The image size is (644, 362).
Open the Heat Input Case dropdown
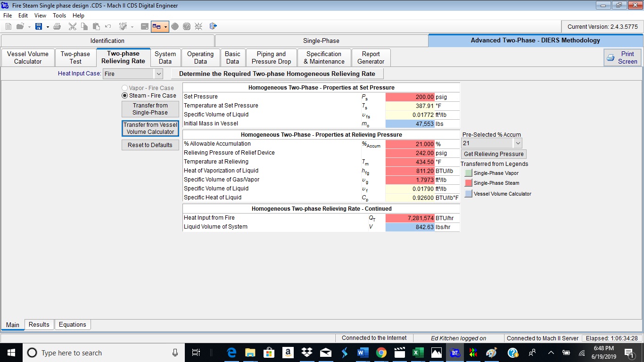click(158, 74)
